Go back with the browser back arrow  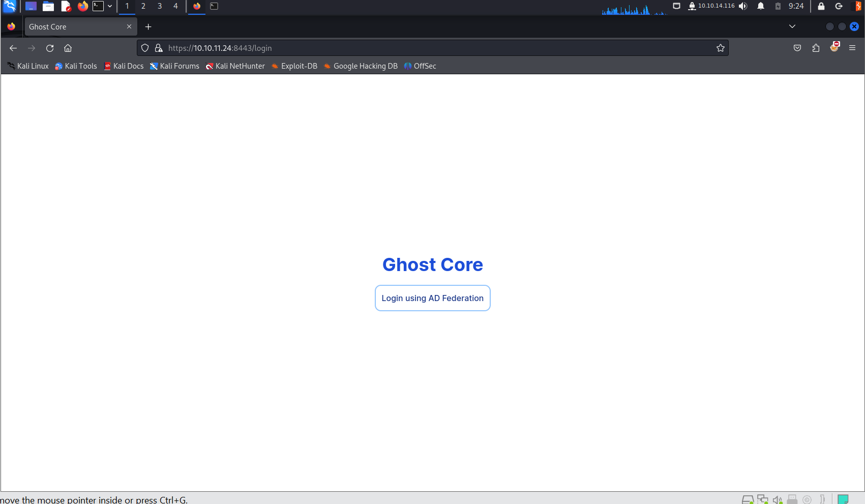[x=13, y=48]
